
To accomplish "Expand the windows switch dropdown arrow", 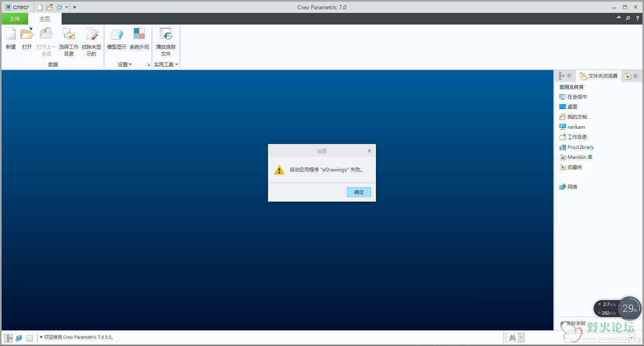I will [66, 7].
